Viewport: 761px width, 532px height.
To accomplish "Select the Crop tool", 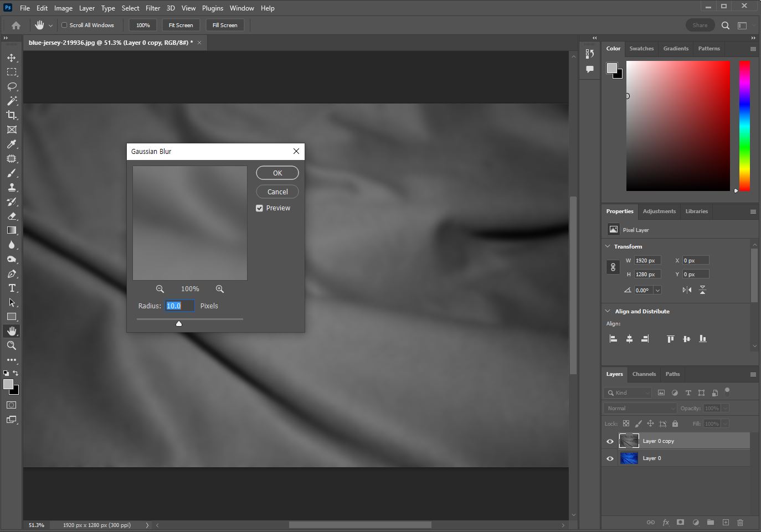I will [11, 115].
